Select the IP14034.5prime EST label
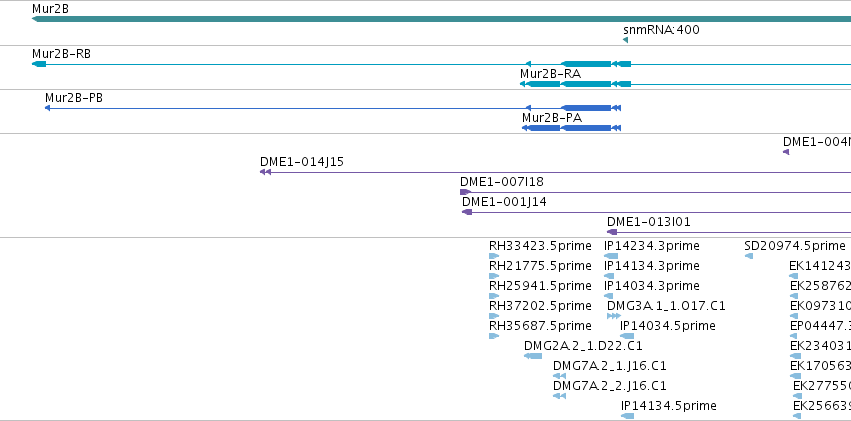This screenshot has width=851, height=421. point(668,326)
